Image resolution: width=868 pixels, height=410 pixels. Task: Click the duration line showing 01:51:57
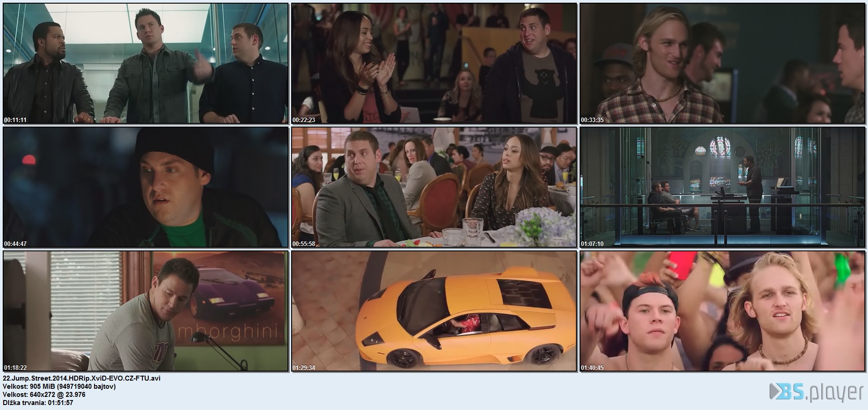(x=38, y=403)
